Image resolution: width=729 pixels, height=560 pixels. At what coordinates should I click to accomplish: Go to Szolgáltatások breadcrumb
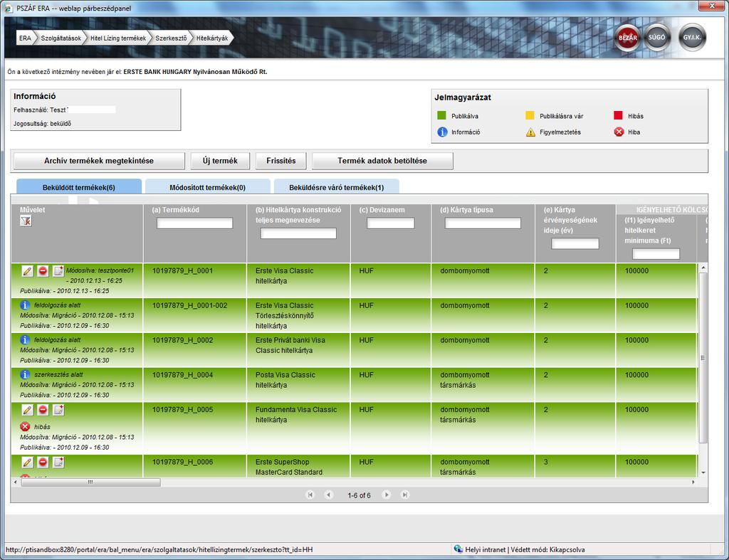click(x=61, y=38)
